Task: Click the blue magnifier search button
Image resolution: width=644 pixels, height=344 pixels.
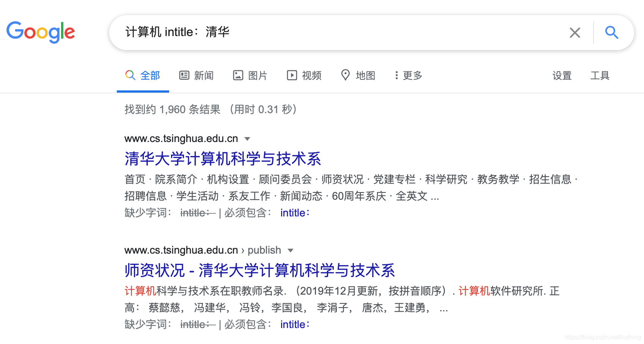Action: point(611,33)
